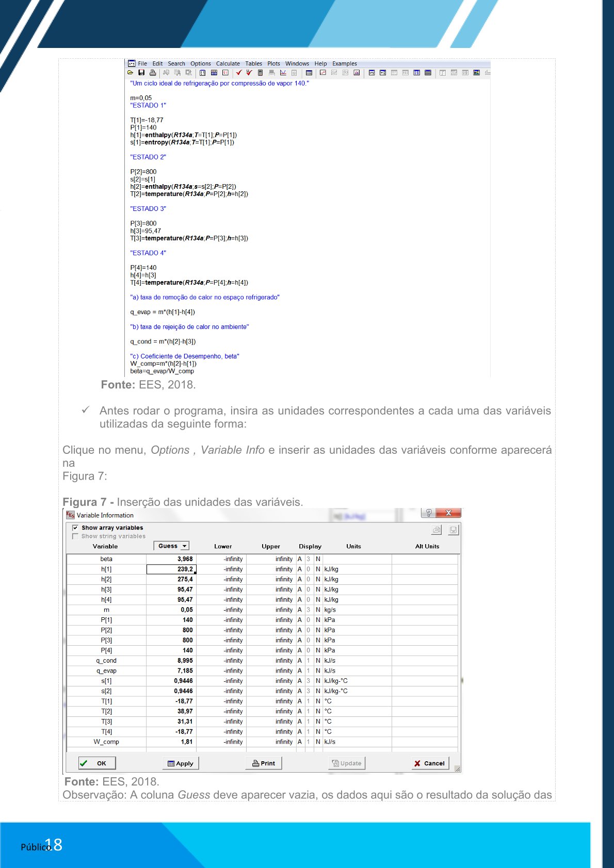Open the Examples menu
Screen dimensions: 614x868
pyautogui.click(x=345, y=63)
